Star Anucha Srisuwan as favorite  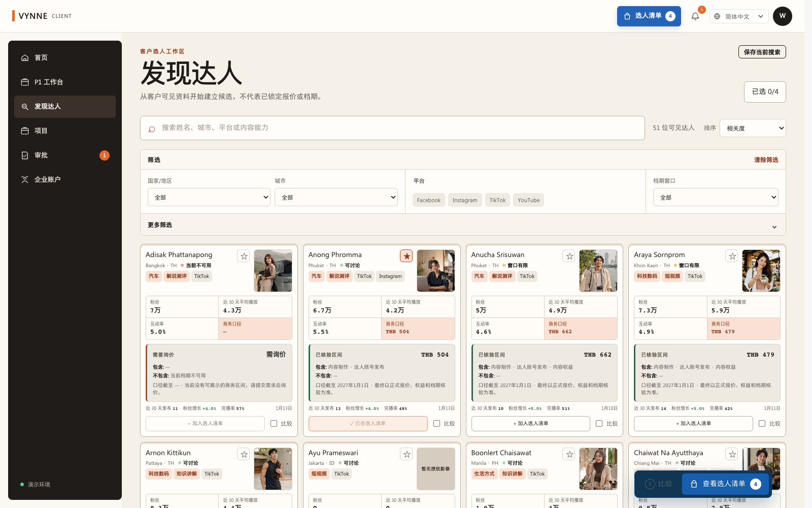coord(569,256)
